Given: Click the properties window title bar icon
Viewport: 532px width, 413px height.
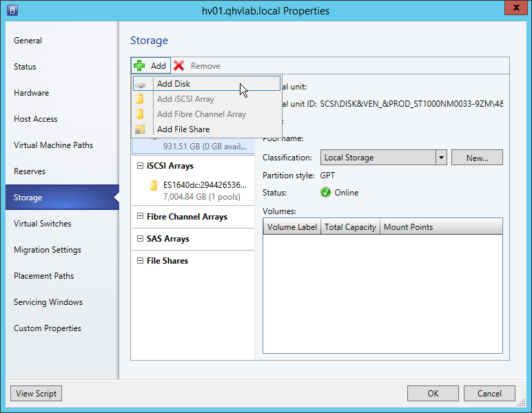Looking at the screenshot, I should pyautogui.click(x=12, y=11).
